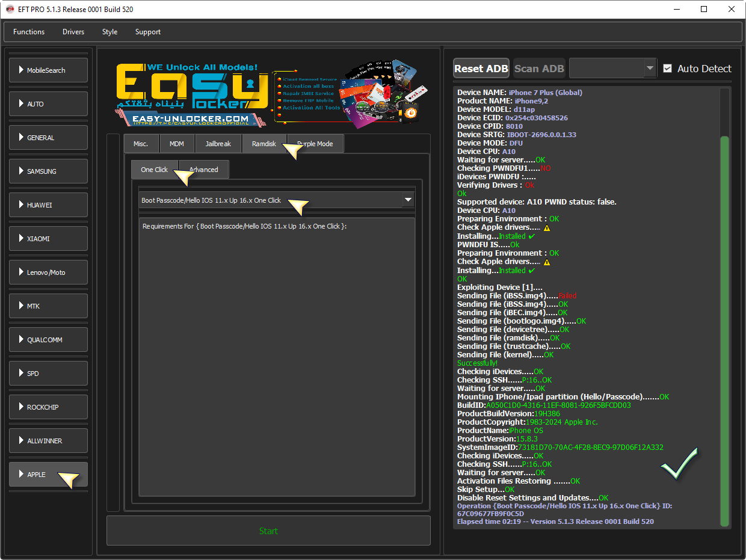Switch to the Purple Mode tab
The width and height of the screenshot is (746, 560).
[316, 144]
